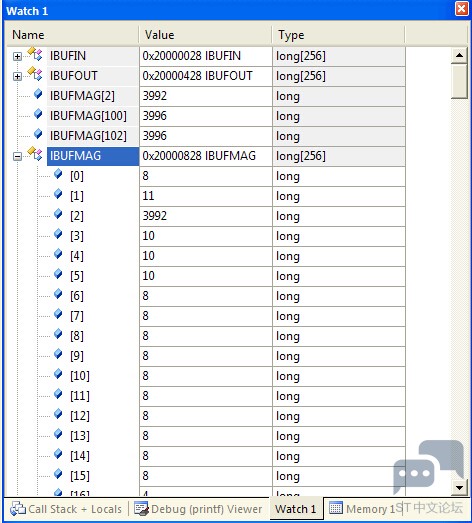This screenshot has height=523, width=472.
Task: Click the IBUFMAG[100] watch item icon
Action: tap(38, 114)
